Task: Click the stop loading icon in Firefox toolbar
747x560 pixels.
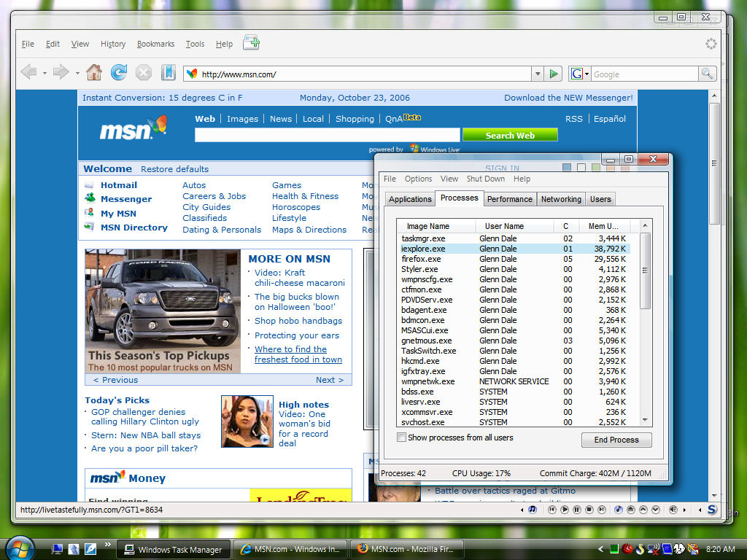Action: (144, 73)
